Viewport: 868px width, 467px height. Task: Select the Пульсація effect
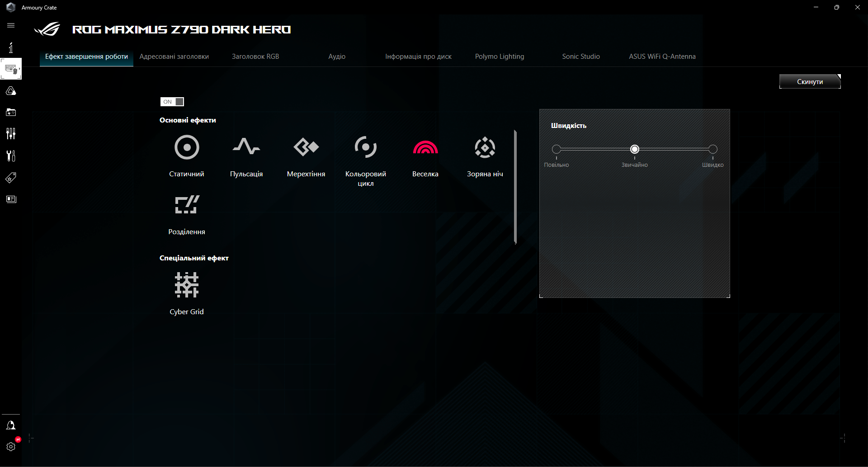click(x=246, y=147)
